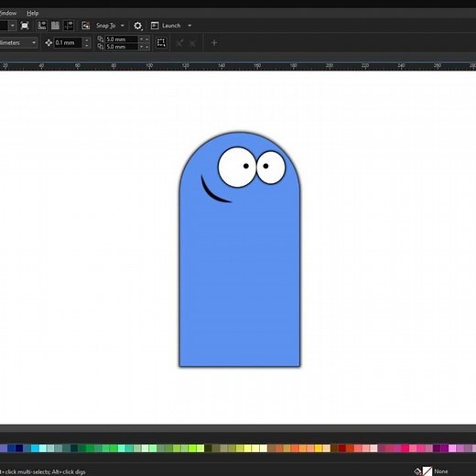Toggle the Show Rulers button
Image resolution: width=476 pixels, height=476 pixels.
(x=41, y=26)
